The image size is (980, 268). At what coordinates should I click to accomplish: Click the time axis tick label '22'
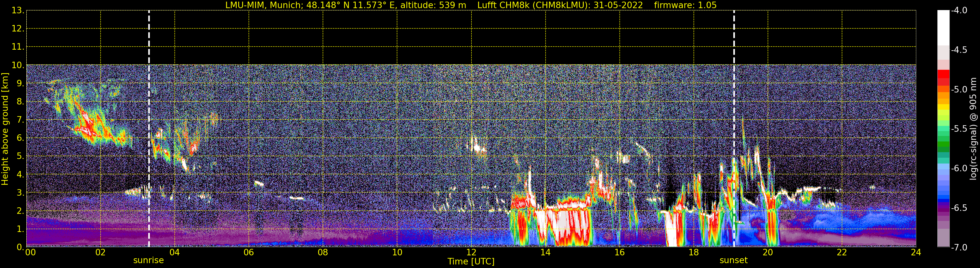[x=842, y=252]
